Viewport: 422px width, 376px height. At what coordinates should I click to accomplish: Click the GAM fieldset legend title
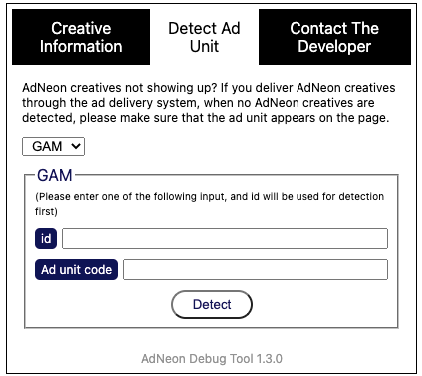55,175
